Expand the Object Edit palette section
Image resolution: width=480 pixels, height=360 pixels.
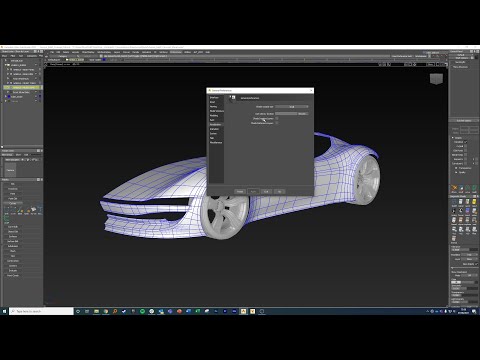pos(13,231)
